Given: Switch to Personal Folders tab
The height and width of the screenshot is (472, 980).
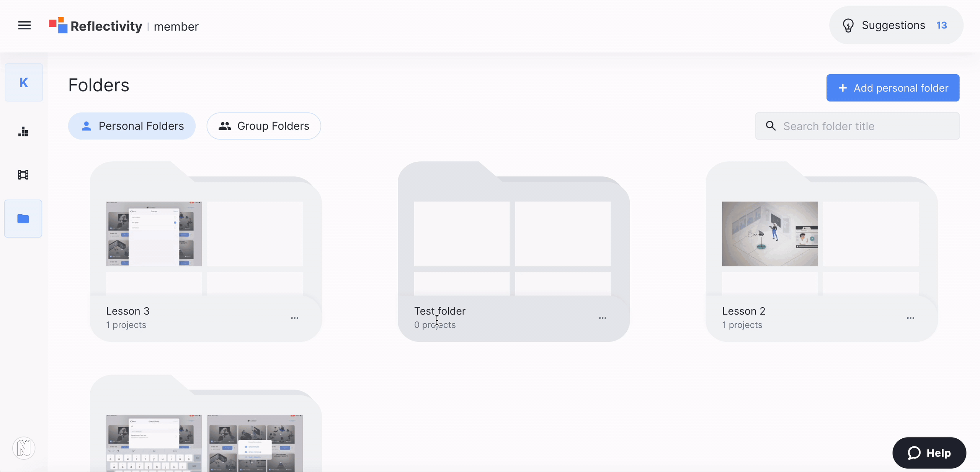Looking at the screenshot, I should coord(132,126).
